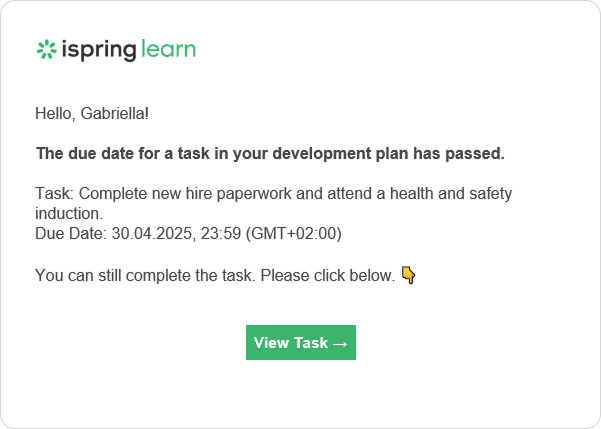Click the phrase "health and safety"

[x=451, y=193]
